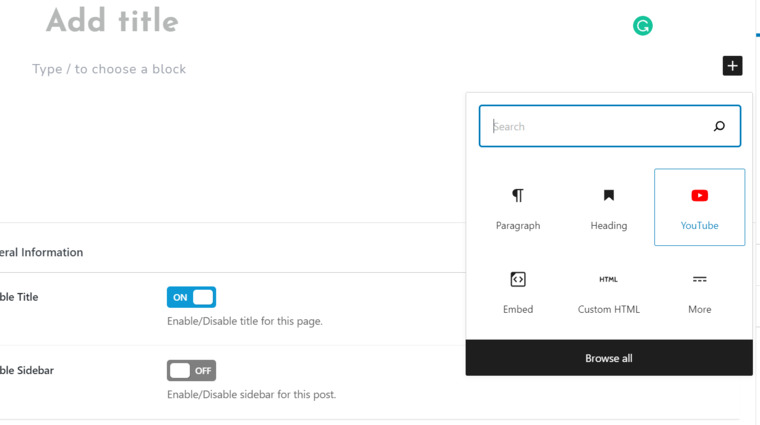
Task: Insert a Paragraph block
Action: click(517, 208)
